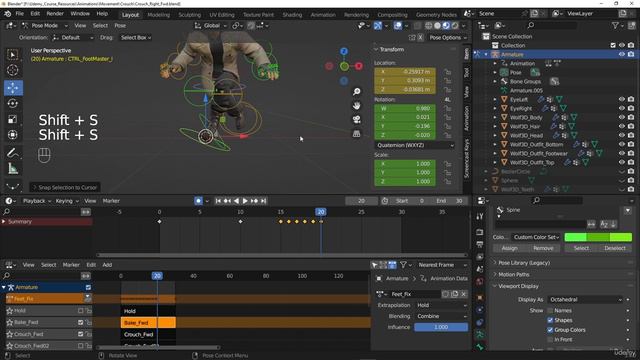Activate the Transform tool
Image resolution: width=640 pixels, height=360 pixels.
pyautogui.click(x=13, y=135)
